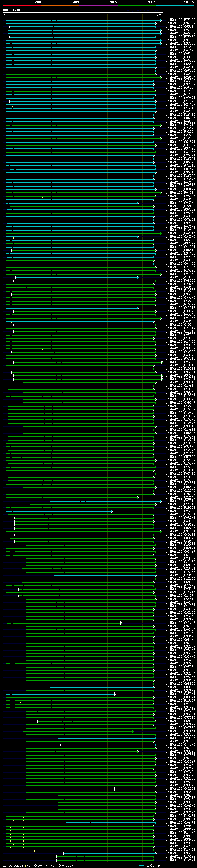Screen dimensions: 197x868
Task: Select the UniRef100_P07180 label
Action: pyautogui.click(x=180, y=182)
